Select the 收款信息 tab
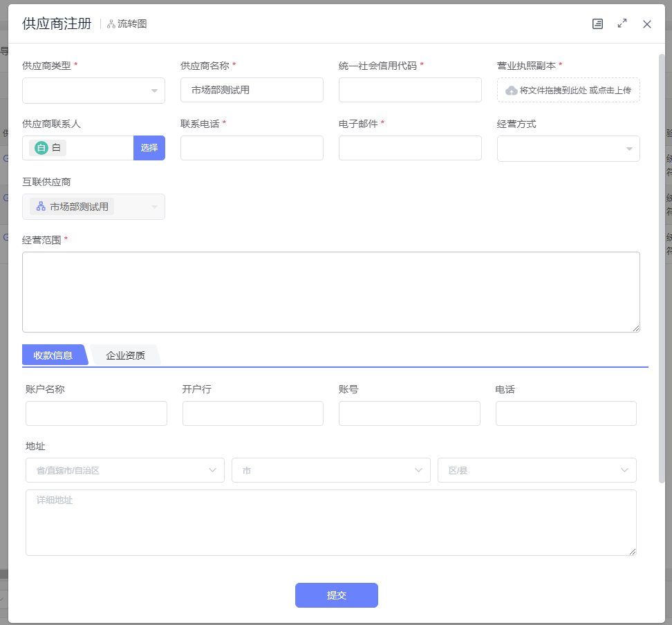The width and height of the screenshot is (672, 625). [53, 355]
